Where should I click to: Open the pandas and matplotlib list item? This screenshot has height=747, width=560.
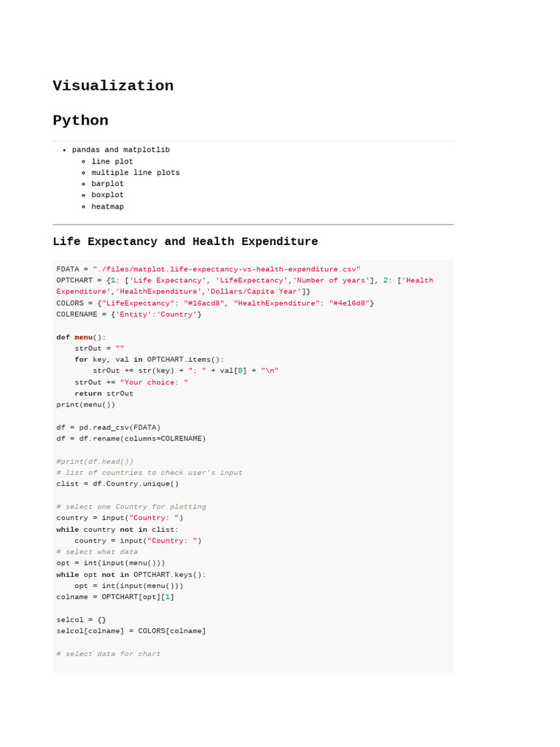click(120, 150)
